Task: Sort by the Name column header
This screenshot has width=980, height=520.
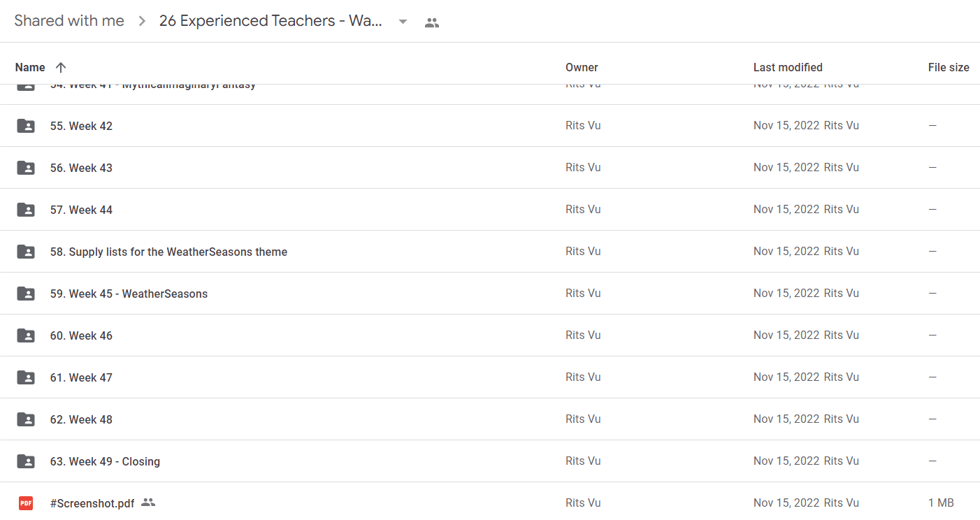Action: click(x=30, y=68)
